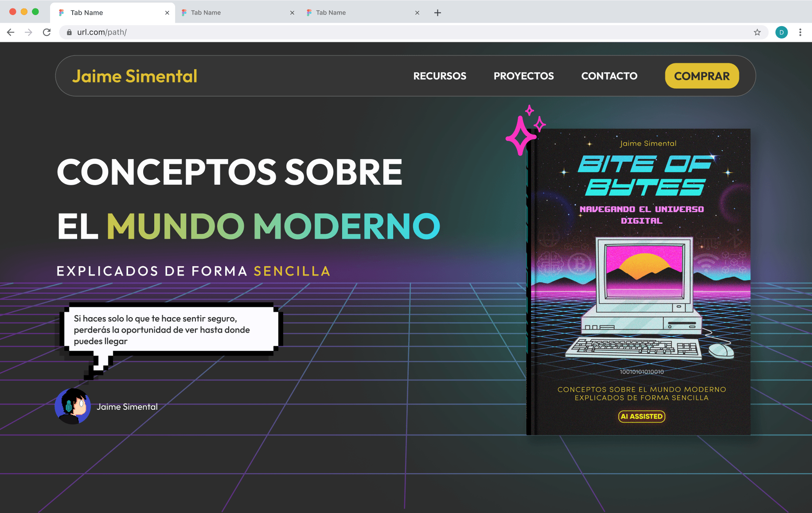Image resolution: width=812 pixels, height=513 pixels.
Task: Go back with the browser back arrow
Action: 11,32
